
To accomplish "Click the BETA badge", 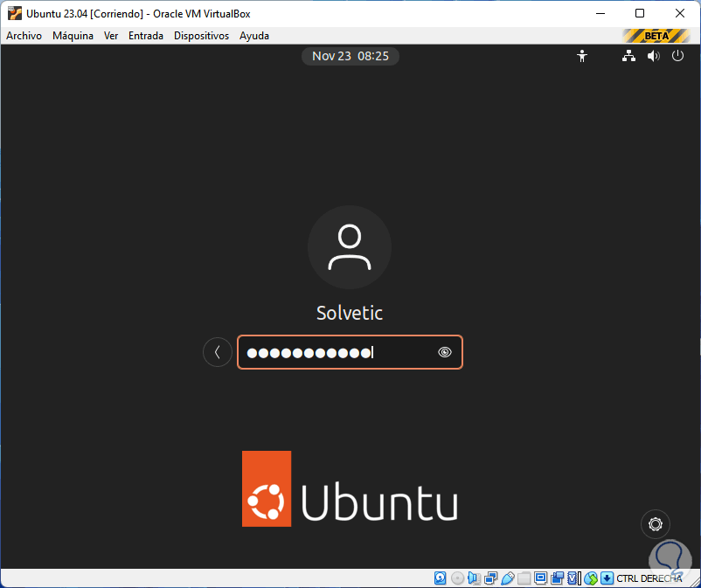I will click(x=656, y=36).
